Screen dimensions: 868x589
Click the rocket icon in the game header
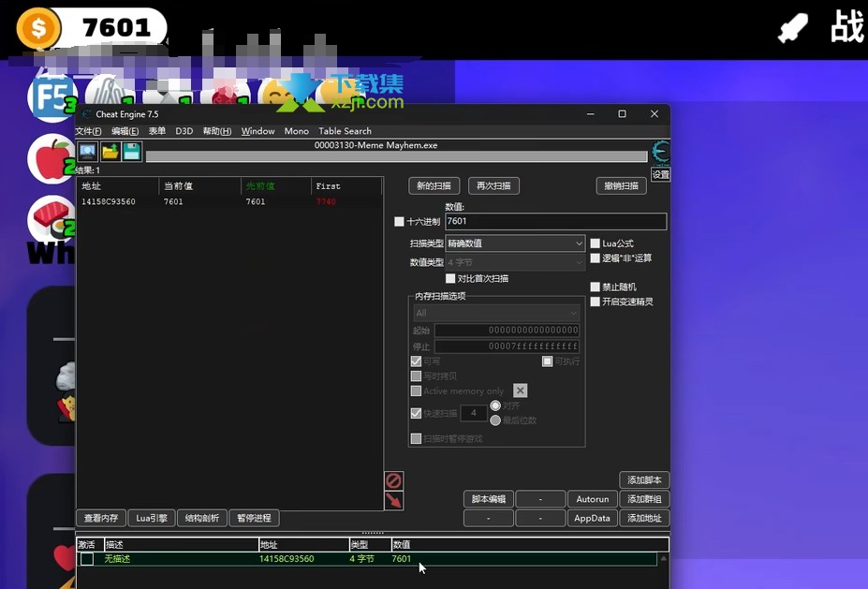[793, 27]
